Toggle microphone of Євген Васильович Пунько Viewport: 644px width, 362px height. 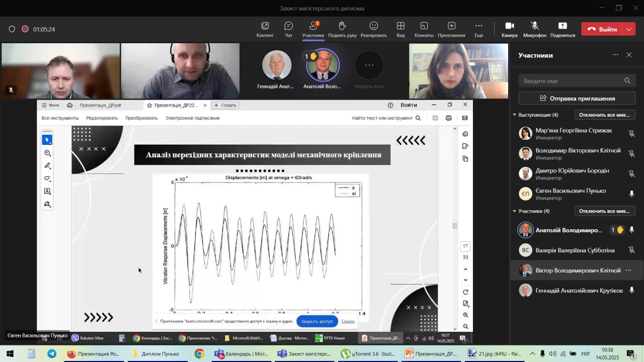click(631, 194)
